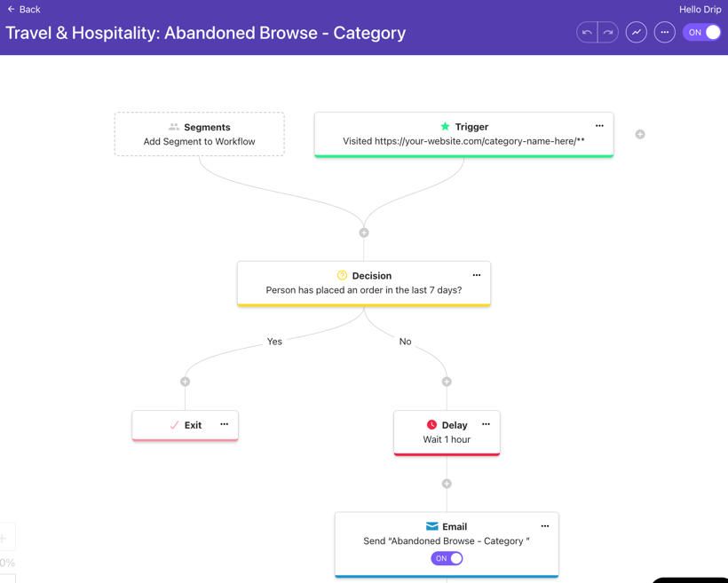
Task: Click the redo arrow button
Action: (608, 33)
